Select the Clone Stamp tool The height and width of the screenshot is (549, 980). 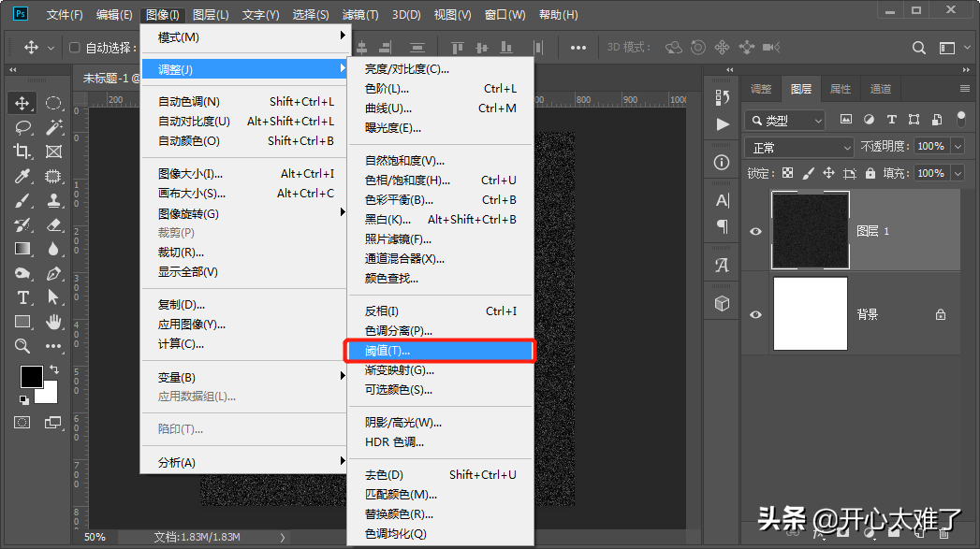[x=53, y=200]
